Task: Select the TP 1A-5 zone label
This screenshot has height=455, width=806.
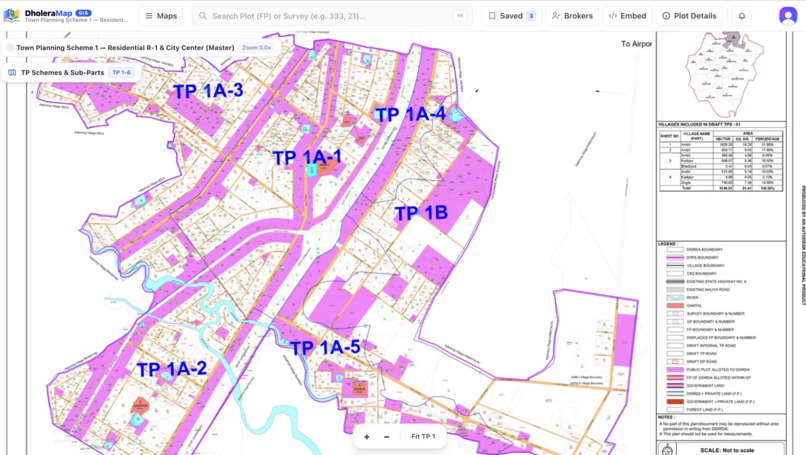Action: 325,348
